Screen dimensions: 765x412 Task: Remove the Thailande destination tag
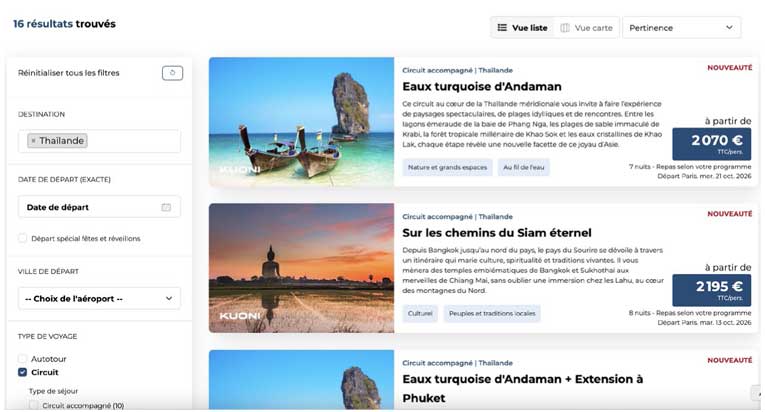point(33,141)
